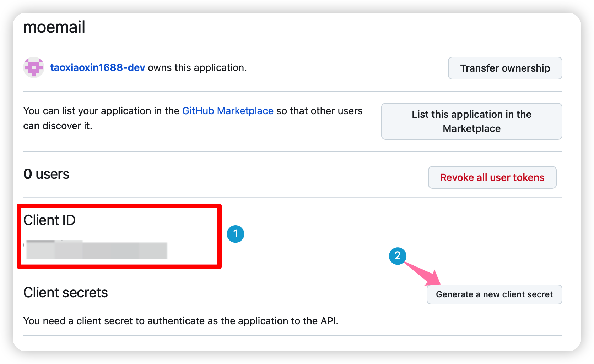Image resolution: width=594 pixels, height=364 pixels.
Task: Open the taoxiaoxin1688-dev profile link
Action: [x=97, y=67]
